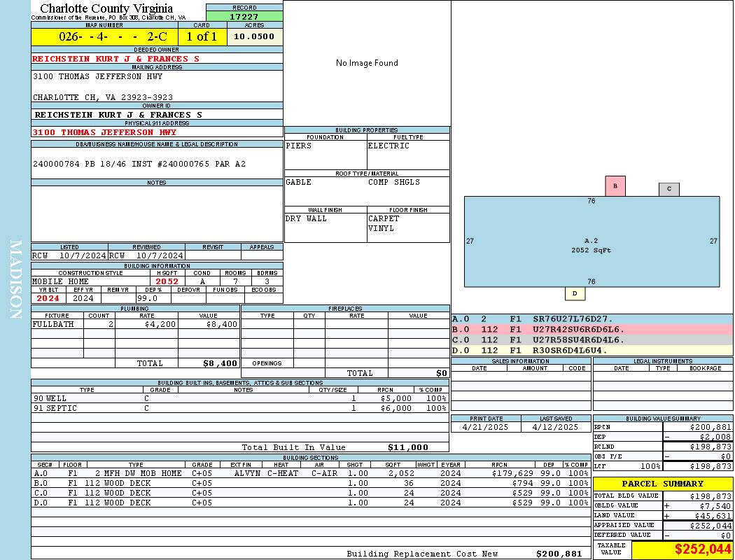735x560 pixels.
Task: Click section B.0 WOOD DECK row
Action: coord(311,483)
